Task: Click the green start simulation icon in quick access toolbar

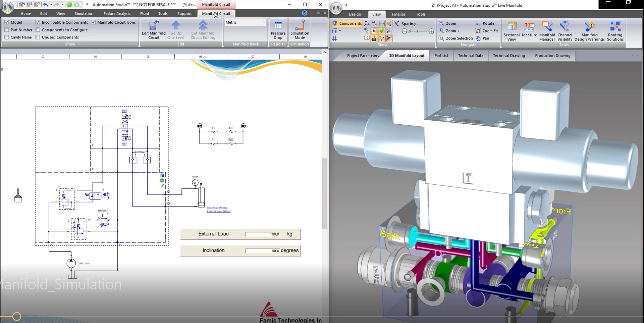Action: coord(69,5)
